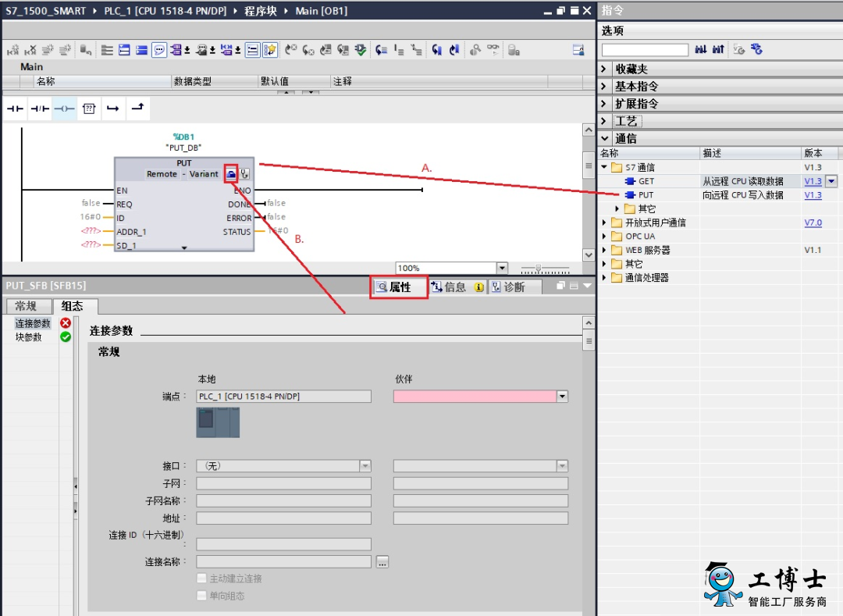
Task: Click the connection name browse button
Action: point(382,561)
